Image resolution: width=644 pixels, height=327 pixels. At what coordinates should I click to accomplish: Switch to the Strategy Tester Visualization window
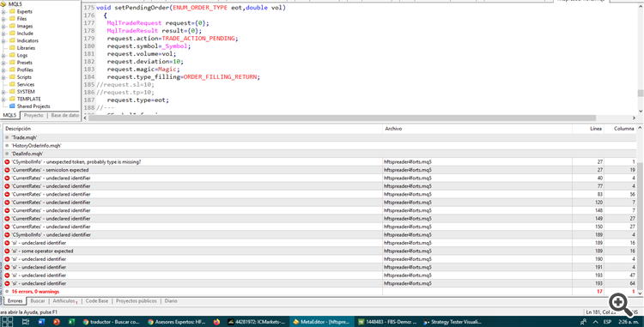[453, 322]
